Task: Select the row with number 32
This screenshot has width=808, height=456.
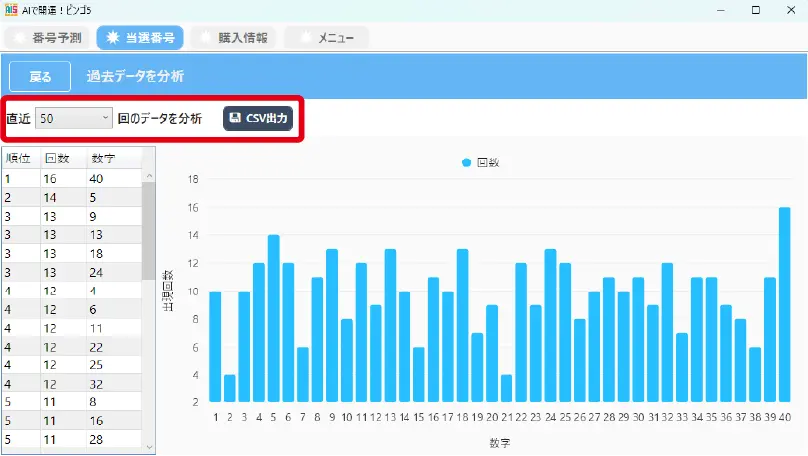Action: click(x=72, y=384)
